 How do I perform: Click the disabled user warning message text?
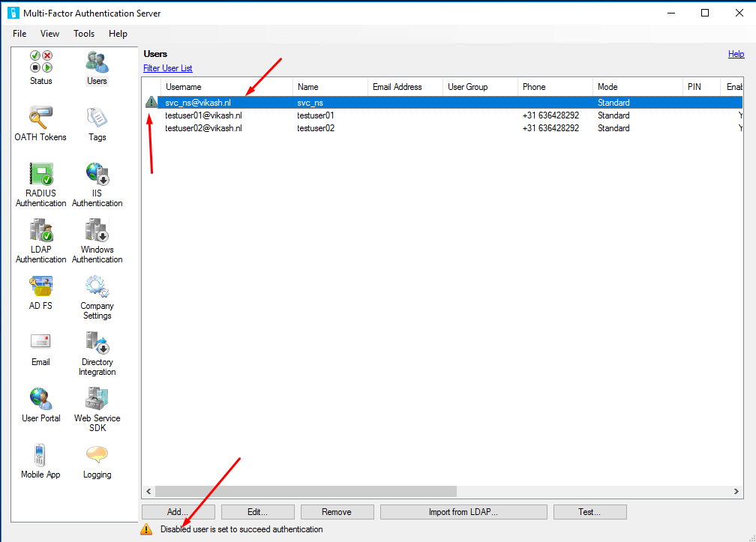241,529
